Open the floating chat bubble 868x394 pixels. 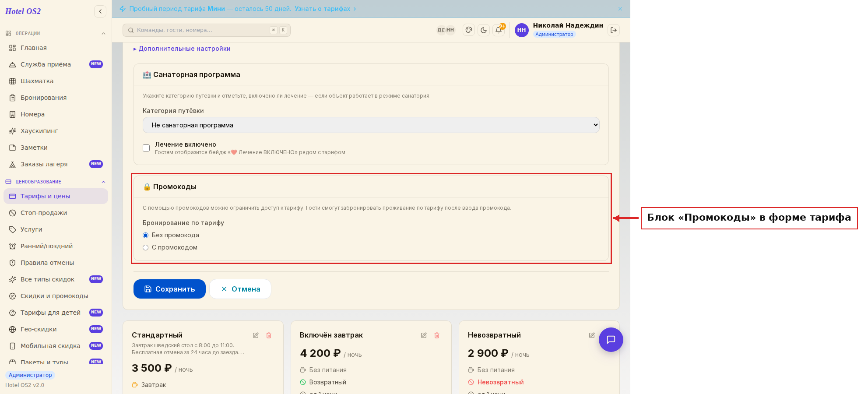tap(611, 340)
